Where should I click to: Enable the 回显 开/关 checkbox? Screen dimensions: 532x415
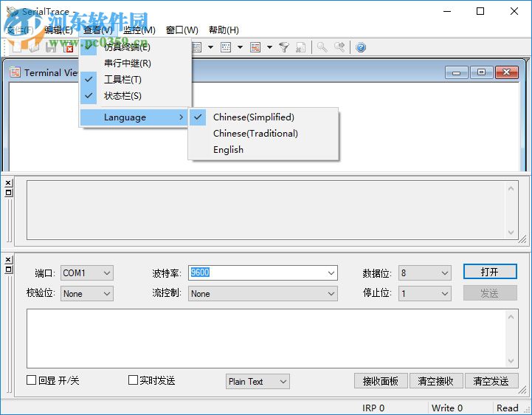(x=31, y=380)
